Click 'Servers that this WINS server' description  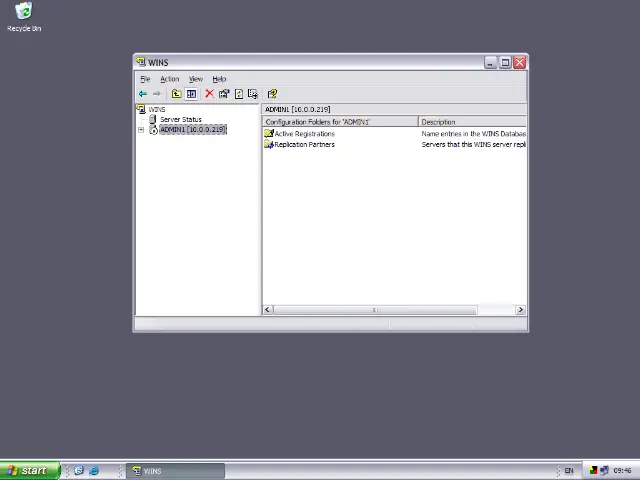click(473, 144)
